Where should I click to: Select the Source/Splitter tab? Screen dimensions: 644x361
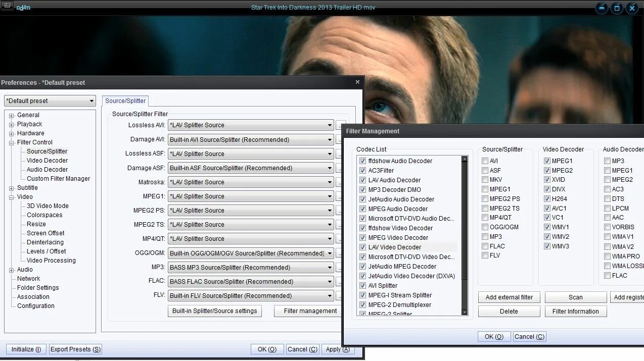(x=125, y=101)
